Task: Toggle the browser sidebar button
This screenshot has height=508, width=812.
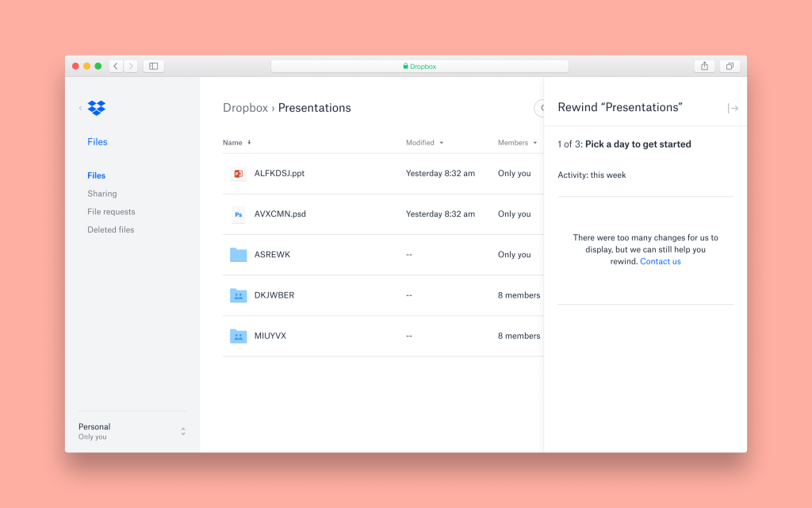Action: [x=154, y=67]
